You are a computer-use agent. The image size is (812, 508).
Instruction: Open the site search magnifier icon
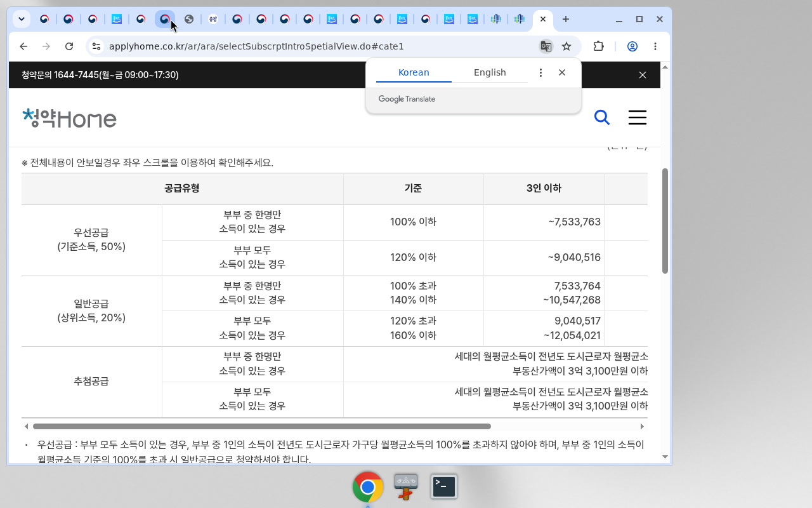coord(601,117)
